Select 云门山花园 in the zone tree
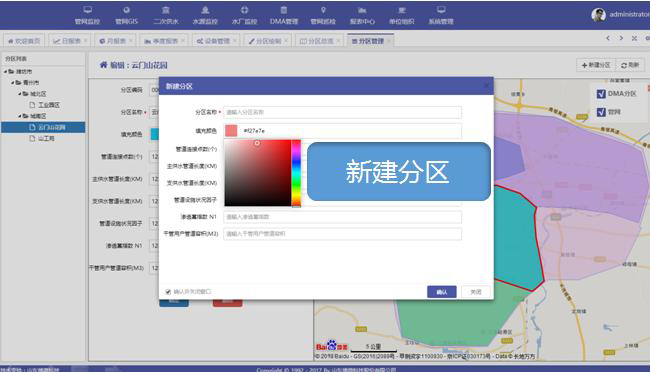 pos(43,127)
